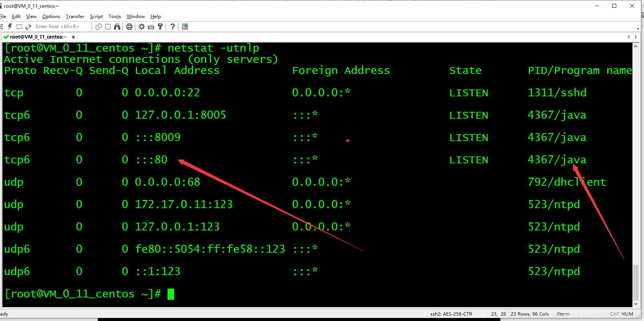Click the Enter host input field
This screenshot has height=321, width=644.
click(62, 27)
